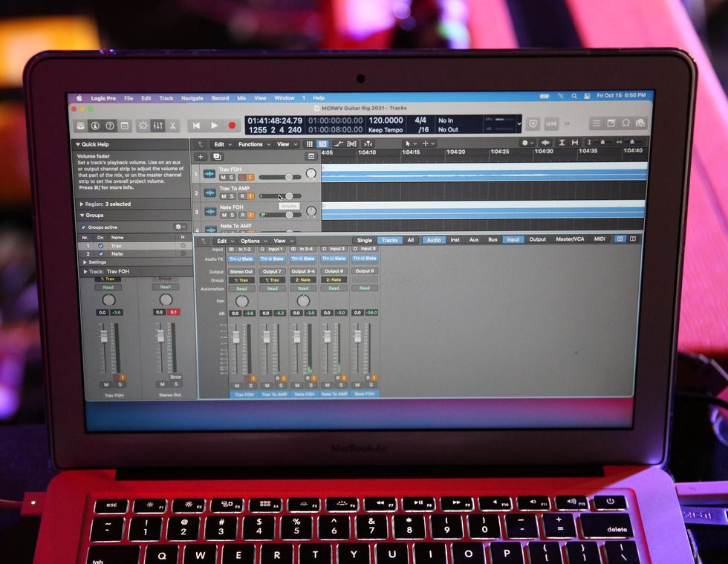Viewport: 728px width, 564px height.
Task: Toggle the Bus filter button in the Mixer
Action: click(493, 240)
